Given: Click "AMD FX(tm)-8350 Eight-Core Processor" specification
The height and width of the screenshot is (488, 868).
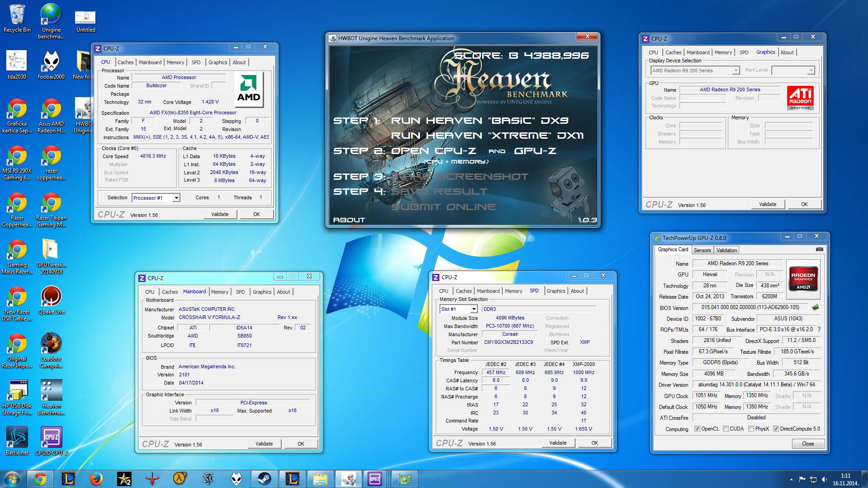Looking at the screenshot, I should pos(193,113).
